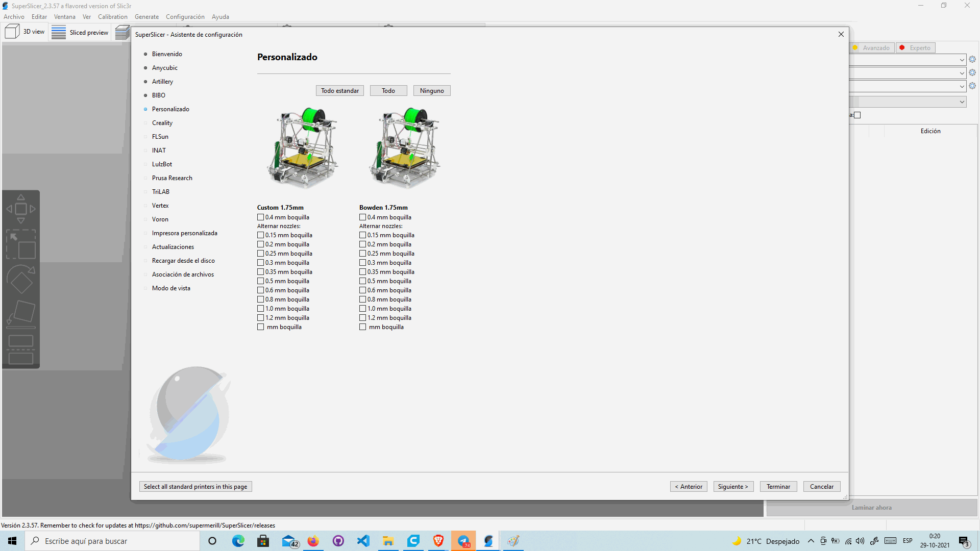Screen dimensions: 980x551
Task: Expand third preset dropdown in right panel
Action: pyautogui.click(x=962, y=86)
